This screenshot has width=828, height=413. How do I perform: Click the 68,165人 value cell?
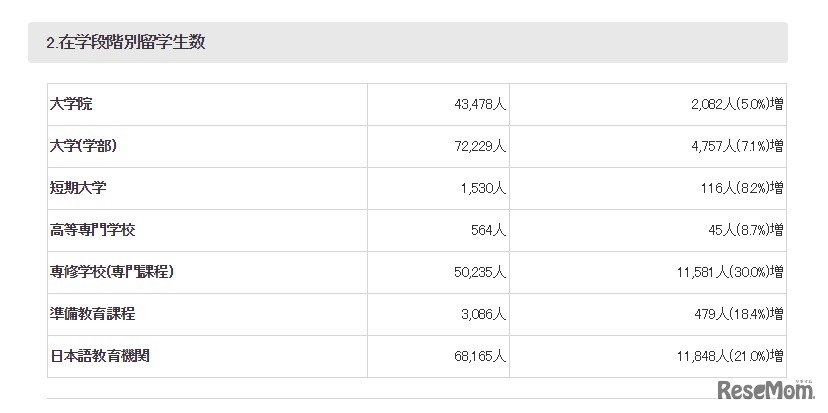[480, 356]
